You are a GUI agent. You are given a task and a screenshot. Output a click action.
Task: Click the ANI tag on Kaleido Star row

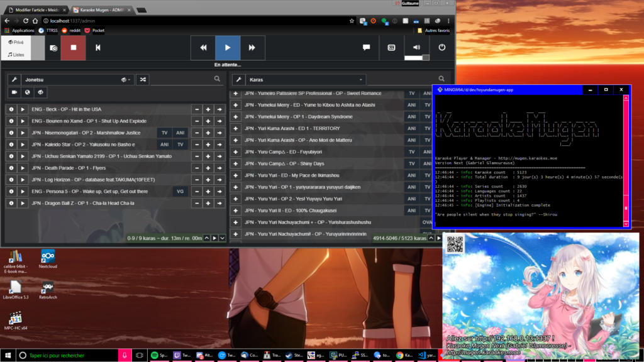point(164,145)
